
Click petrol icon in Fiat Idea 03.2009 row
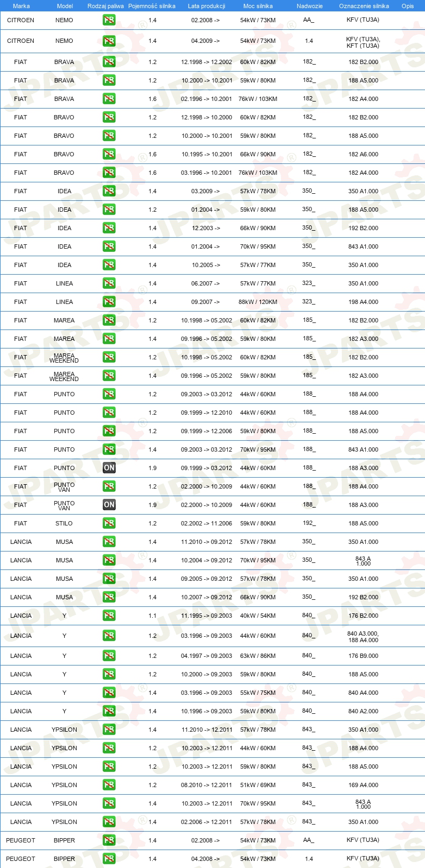109,191
